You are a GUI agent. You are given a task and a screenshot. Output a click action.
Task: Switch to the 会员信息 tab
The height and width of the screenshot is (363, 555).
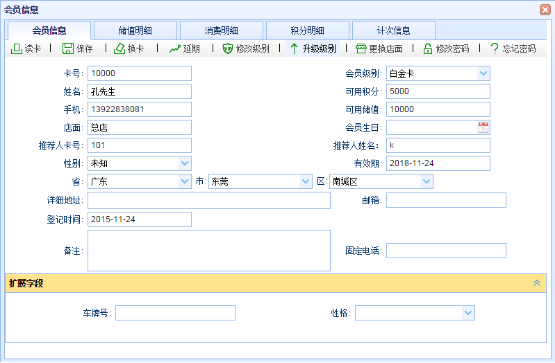click(49, 30)
